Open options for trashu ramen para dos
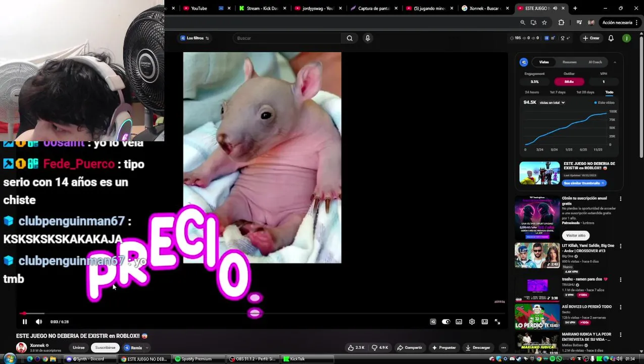Viewport: 644px width, 364px height. point(621,280)
